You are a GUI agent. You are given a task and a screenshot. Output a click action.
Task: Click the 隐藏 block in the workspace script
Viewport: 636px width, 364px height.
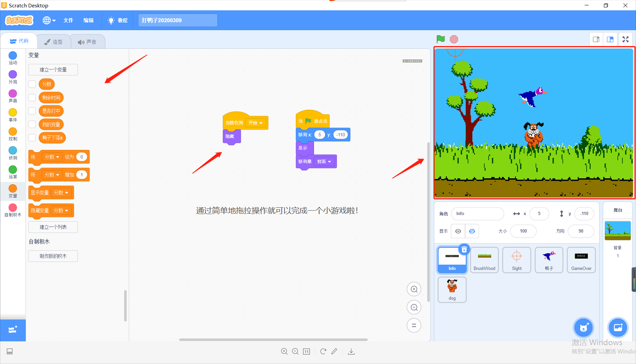[x=231, y=136]
